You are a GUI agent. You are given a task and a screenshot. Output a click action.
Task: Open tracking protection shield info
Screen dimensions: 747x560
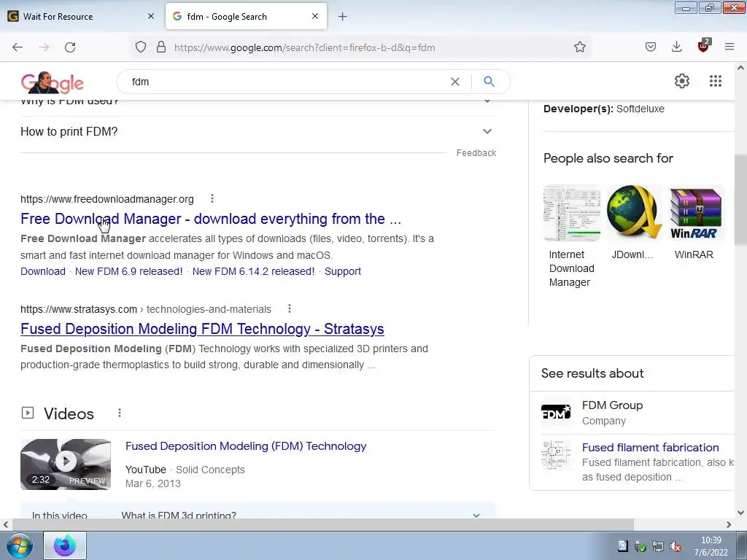click(x=141, y=47)
